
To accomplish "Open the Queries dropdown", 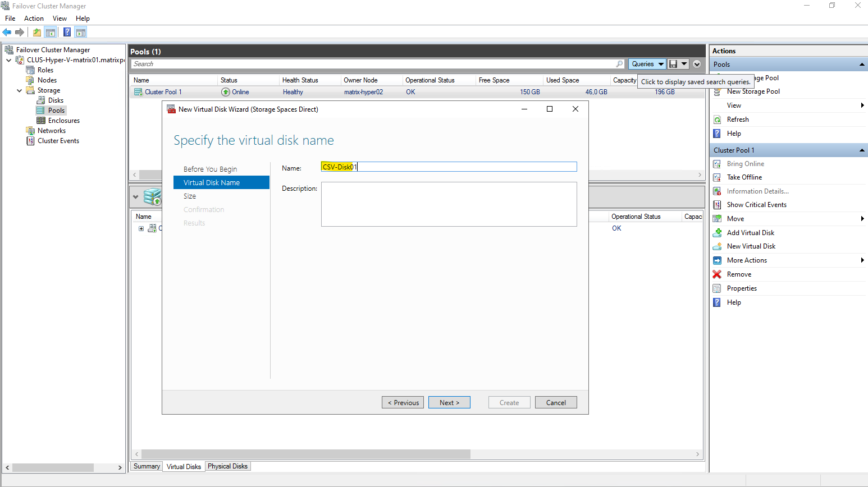I will coord(647,64).
